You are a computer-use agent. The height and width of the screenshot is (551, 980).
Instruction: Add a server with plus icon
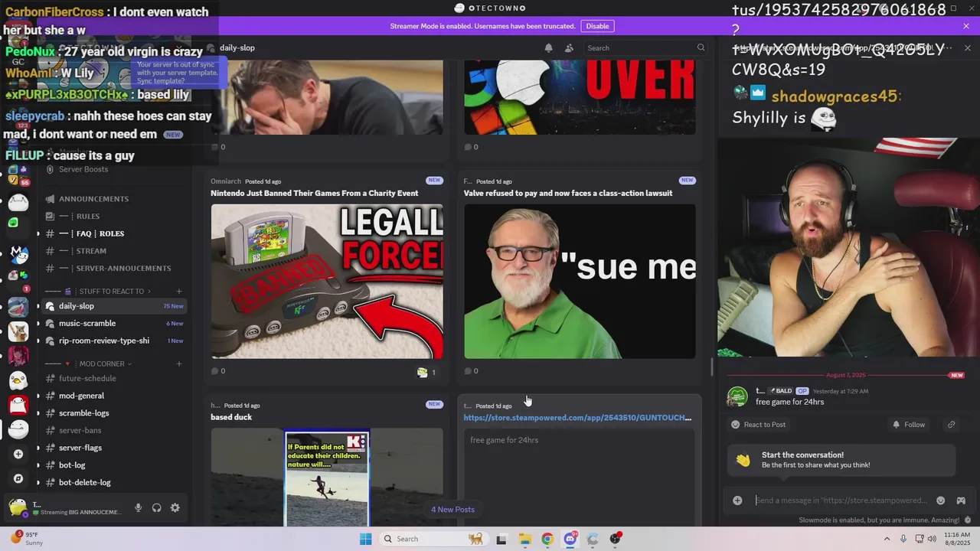point(18,454)
